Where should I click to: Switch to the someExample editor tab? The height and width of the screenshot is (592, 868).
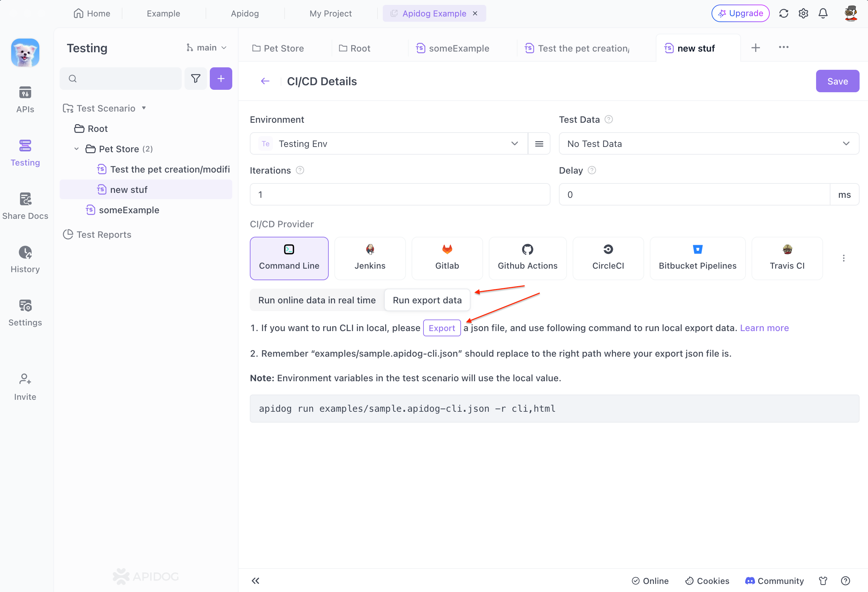click(453, 48)
